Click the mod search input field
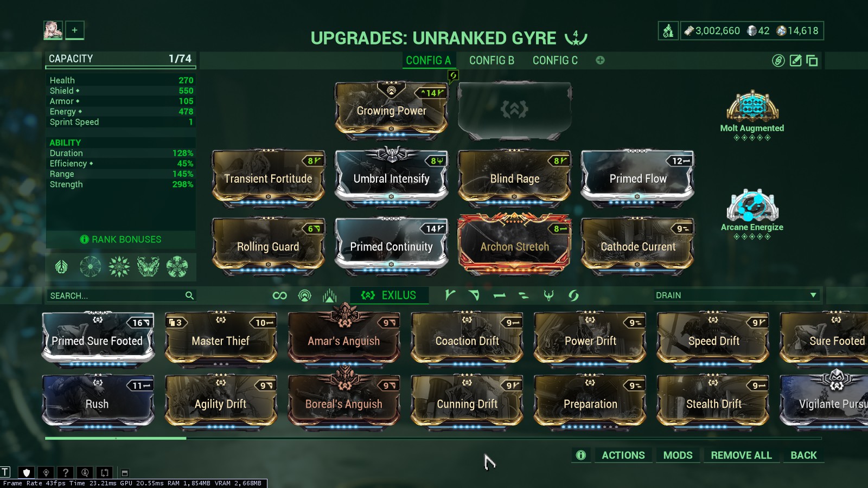868x488 pixels. point(120,296)
